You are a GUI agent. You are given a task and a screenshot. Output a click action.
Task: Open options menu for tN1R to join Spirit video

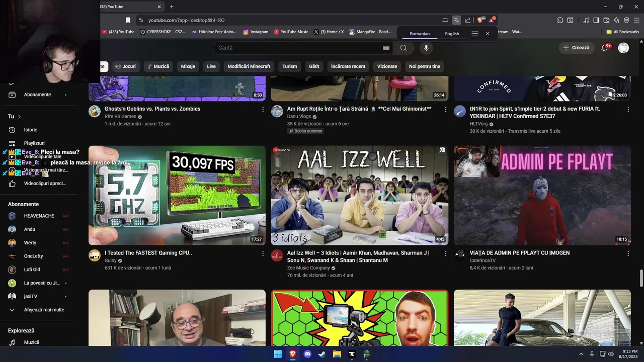628,109
